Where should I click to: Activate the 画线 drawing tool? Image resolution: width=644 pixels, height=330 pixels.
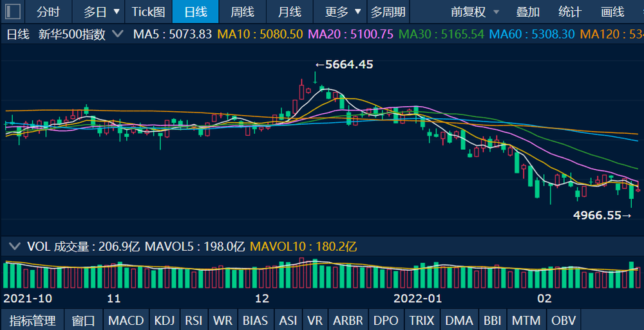pyautogui.click(x=612, y=12)
